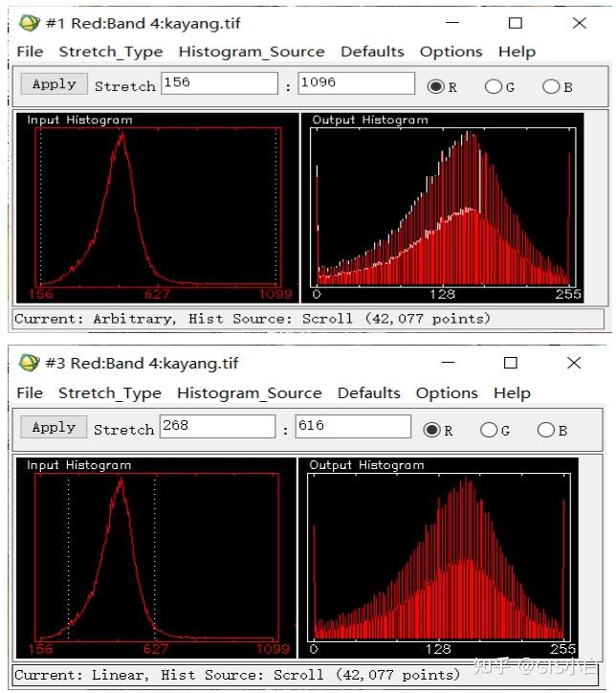Open Defaults menu in #1 window

[372, 52]
